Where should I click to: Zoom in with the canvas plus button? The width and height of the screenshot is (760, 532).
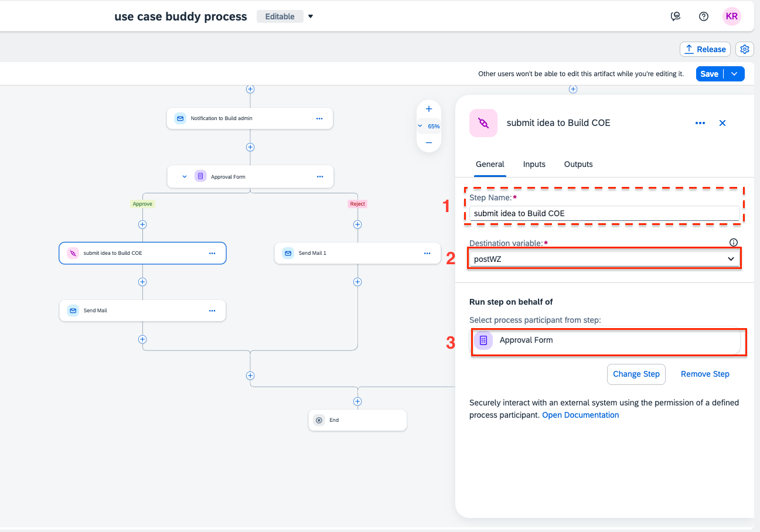pyautogui.click(x=429, y=109)
